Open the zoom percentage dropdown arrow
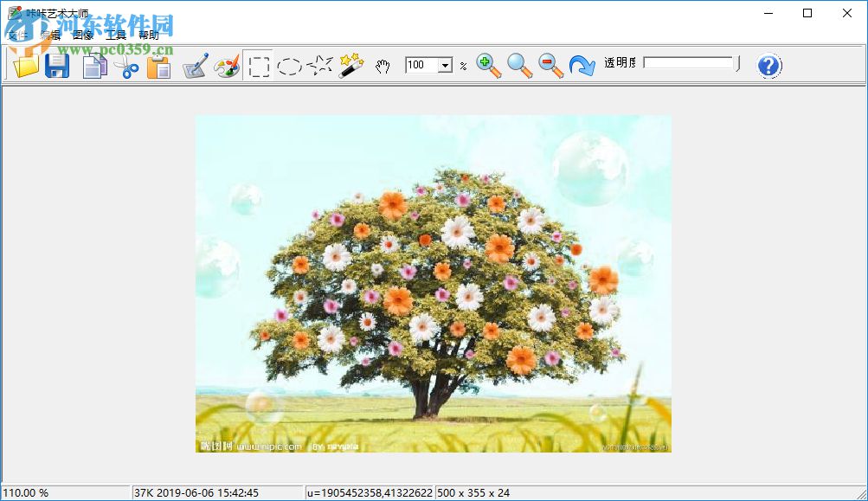This screenshot has height=501, width=868. click(x=445, y=65)
